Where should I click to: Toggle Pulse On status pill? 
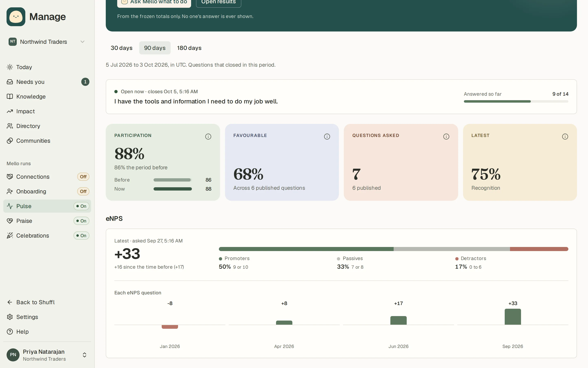81,206
